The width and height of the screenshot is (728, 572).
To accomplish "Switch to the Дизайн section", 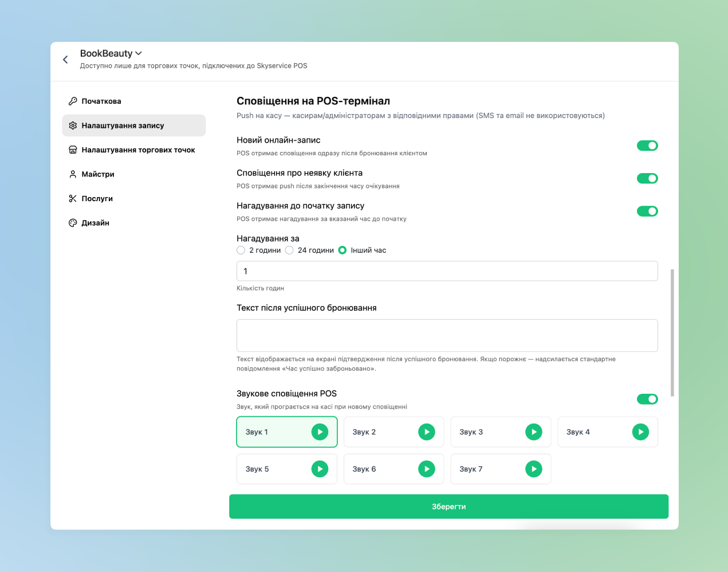I will (134, 223).
